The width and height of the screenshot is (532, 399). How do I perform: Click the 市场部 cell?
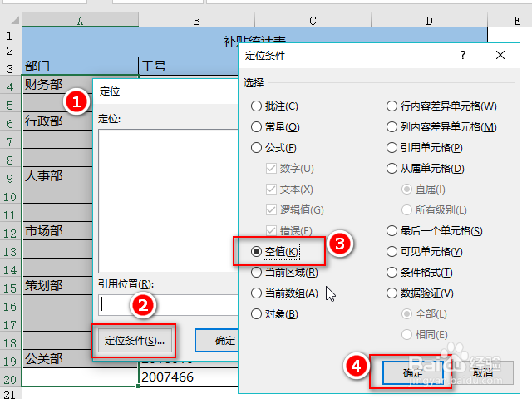(57, 231)
